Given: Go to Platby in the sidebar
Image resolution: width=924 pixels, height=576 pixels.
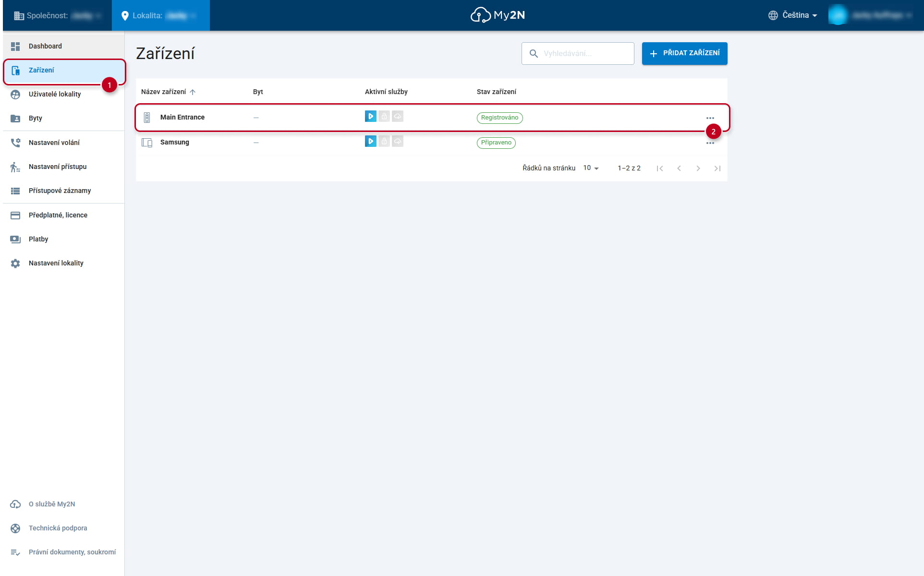Looking at the screenshot, I should [63, 239].
